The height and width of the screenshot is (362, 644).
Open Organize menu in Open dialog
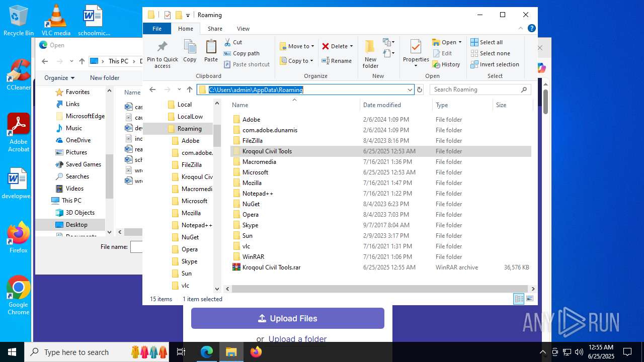click(x=59, y=78)
